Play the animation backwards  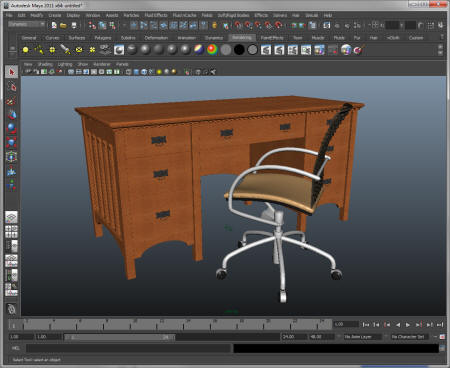[x=398, y=324]
